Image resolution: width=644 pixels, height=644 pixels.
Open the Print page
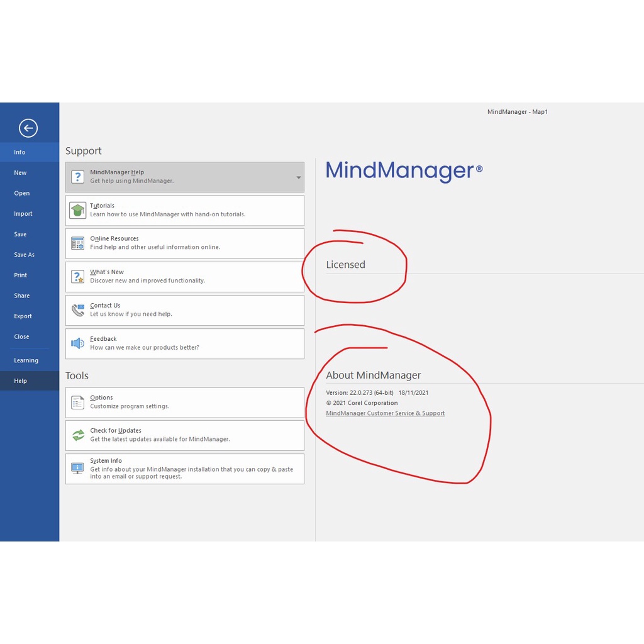30,275
